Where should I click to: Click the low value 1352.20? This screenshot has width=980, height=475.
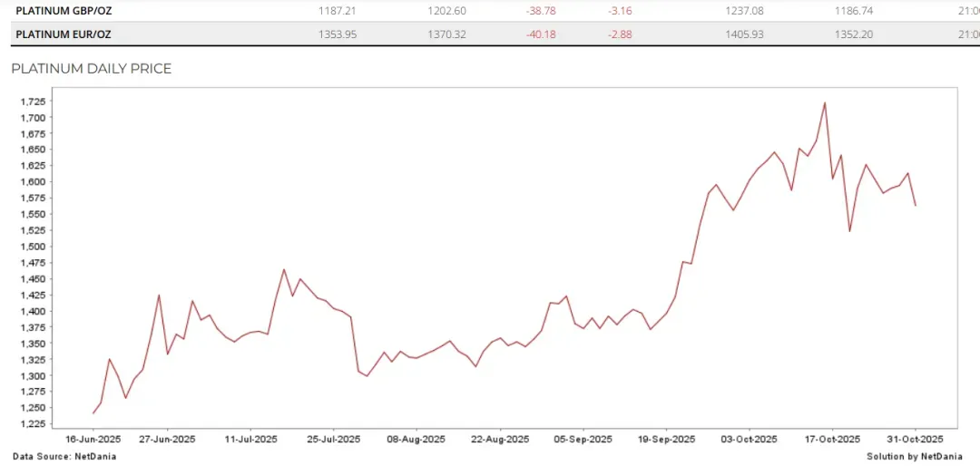pos(854,34)
